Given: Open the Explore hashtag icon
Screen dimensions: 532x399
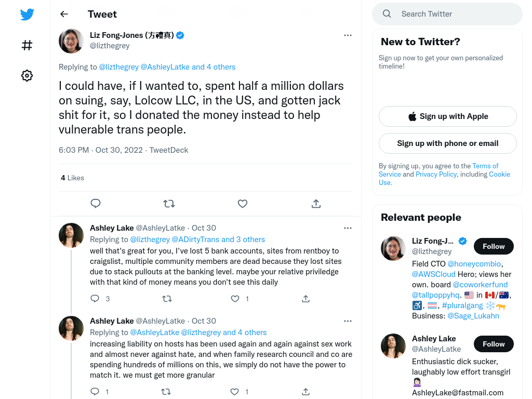Looking at the screenshot, I should [27, 45].
